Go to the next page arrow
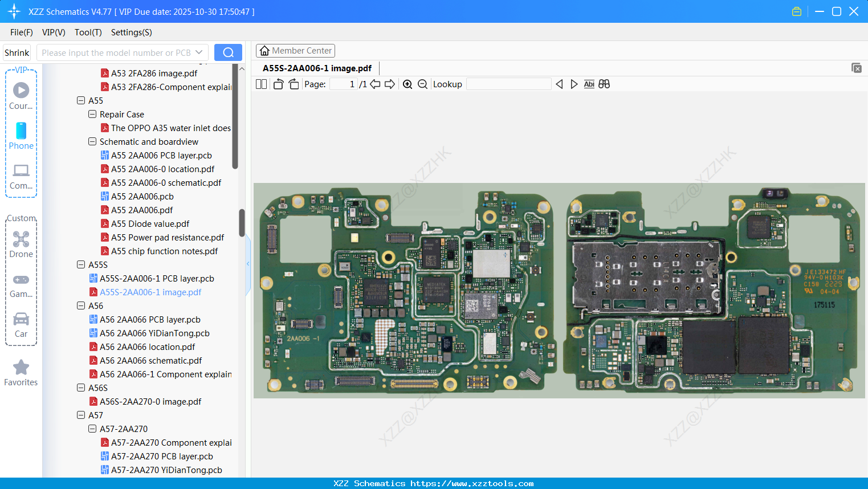This screenshot has height=489, width=868. [x=390, y=84]
